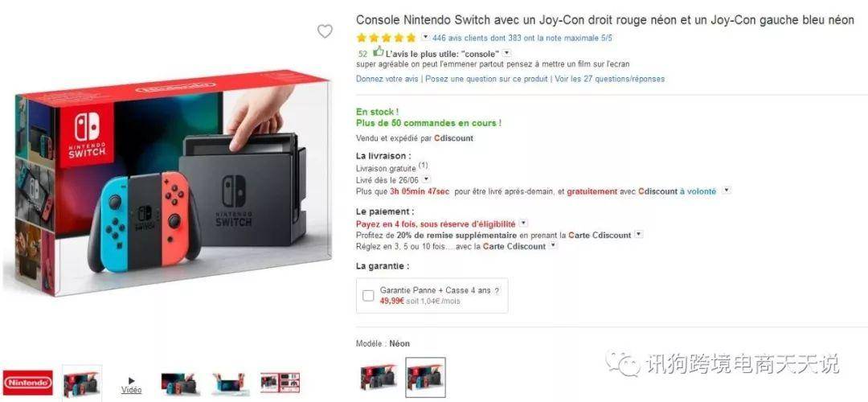Click the green thumbs-up useful review icon
Screen dimensions: 868x402
pyautogui.click(x=378, y=51)
